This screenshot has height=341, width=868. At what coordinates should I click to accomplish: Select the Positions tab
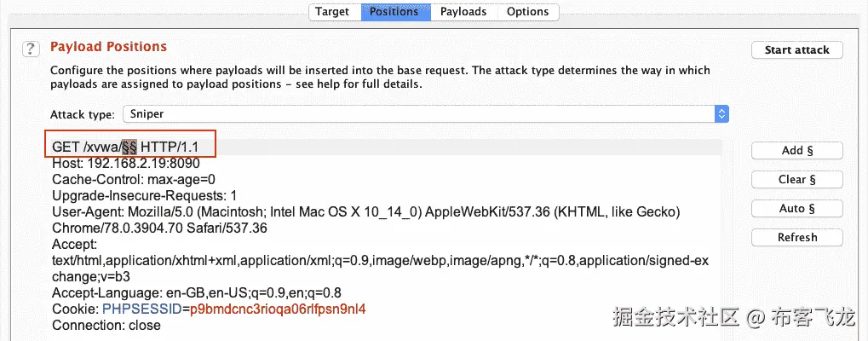394,12
